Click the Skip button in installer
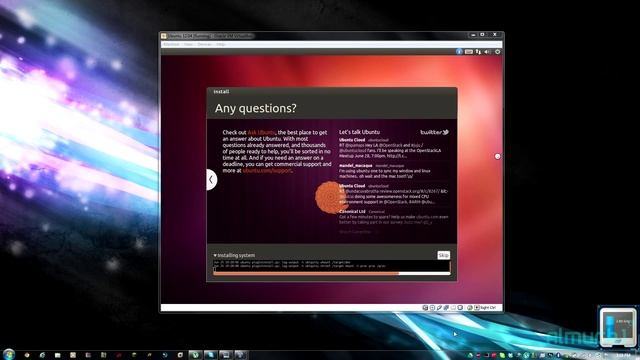This screenshot has height=360, width=640. (x=443, y=255)
